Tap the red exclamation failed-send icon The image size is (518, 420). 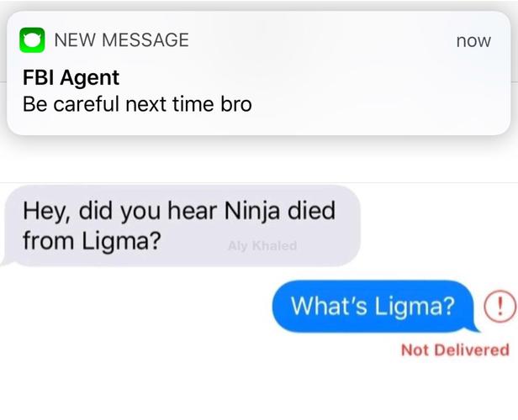[x=499, y=307]
